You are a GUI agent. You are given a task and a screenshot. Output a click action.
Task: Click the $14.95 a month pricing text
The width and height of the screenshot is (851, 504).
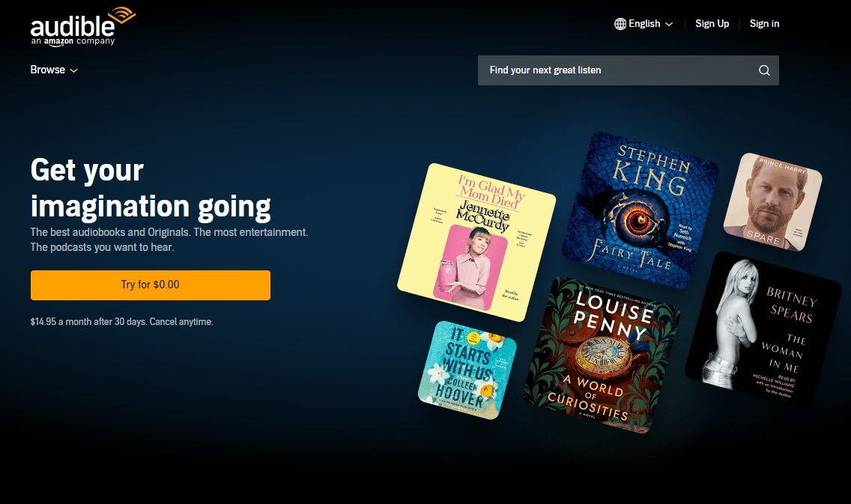[121, 322]
